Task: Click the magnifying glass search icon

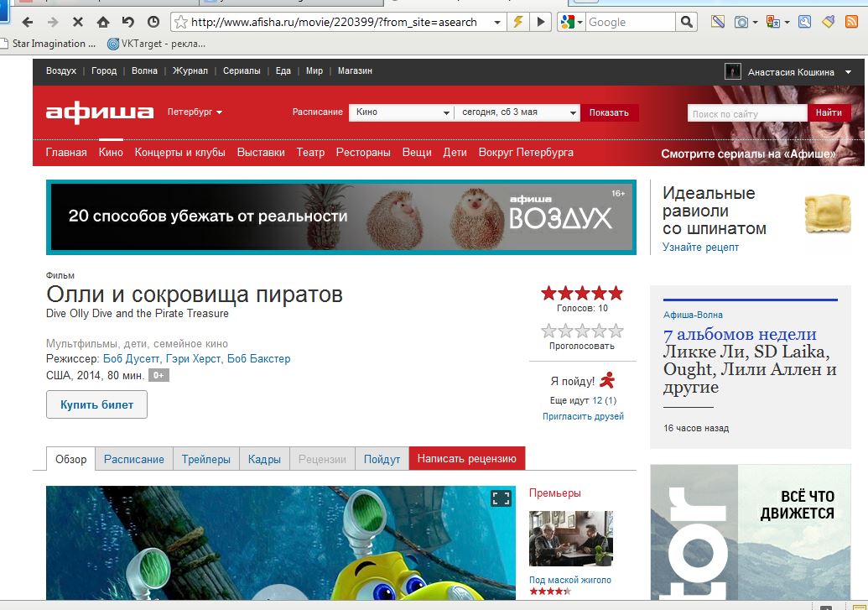Action: [x=686, y=22]
